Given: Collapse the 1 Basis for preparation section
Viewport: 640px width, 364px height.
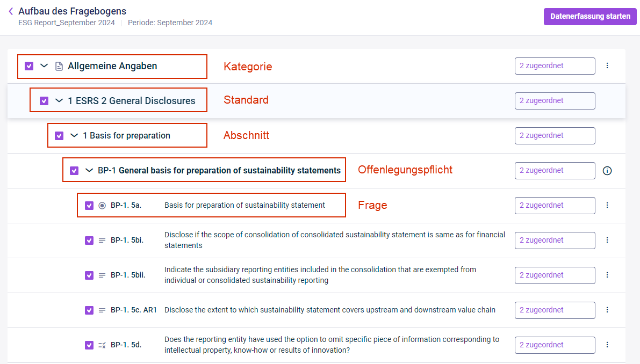Looking at the screenshot, I should pyautogui.click(x=74, y=135).
